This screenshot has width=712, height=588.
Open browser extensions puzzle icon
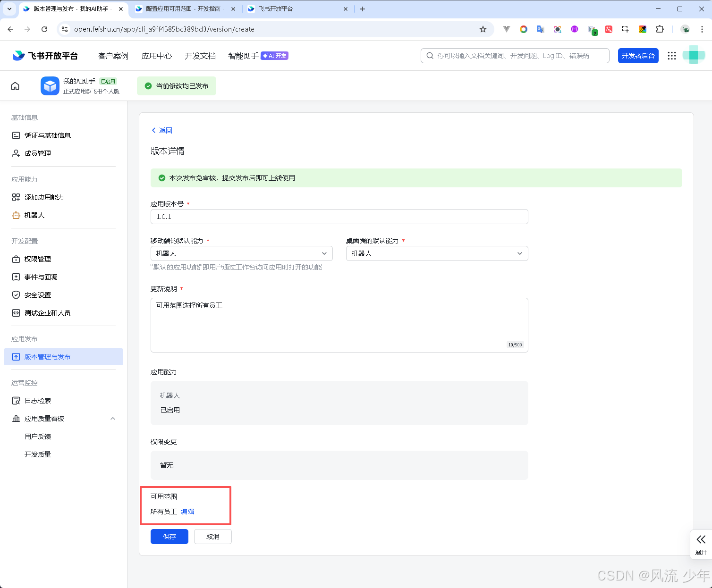[x=660, y=29]
